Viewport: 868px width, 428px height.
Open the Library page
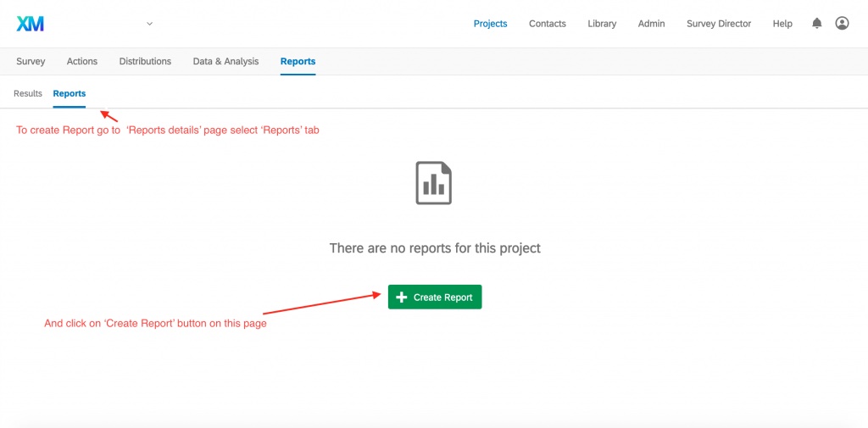click(x=602, y=24)
